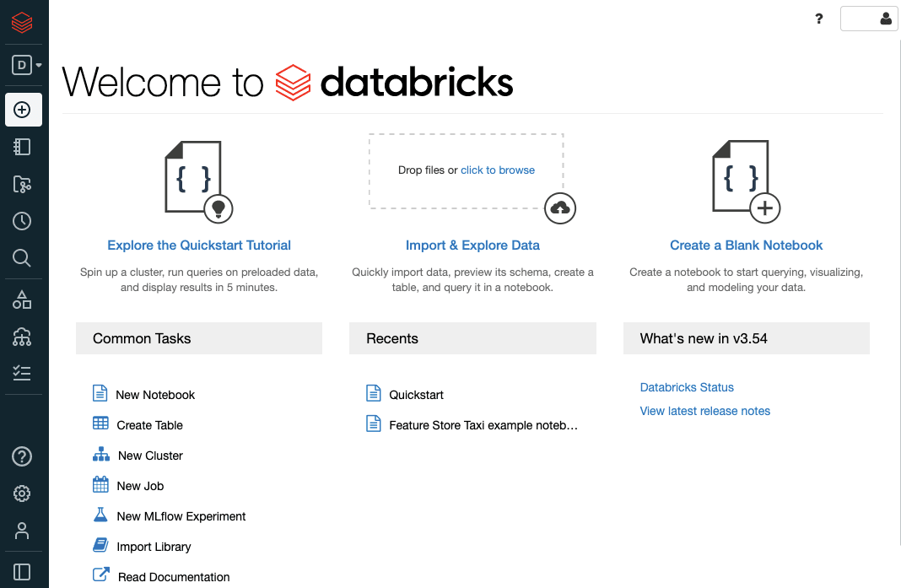
Task: Open the Data shapes icon in sidebar
Action: click(x=22, y=300)
